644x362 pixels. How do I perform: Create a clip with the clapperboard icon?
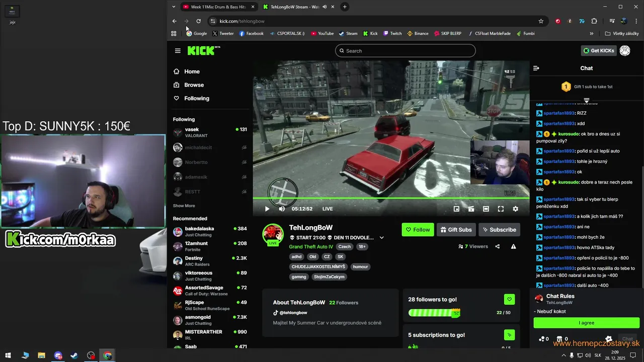471,209
